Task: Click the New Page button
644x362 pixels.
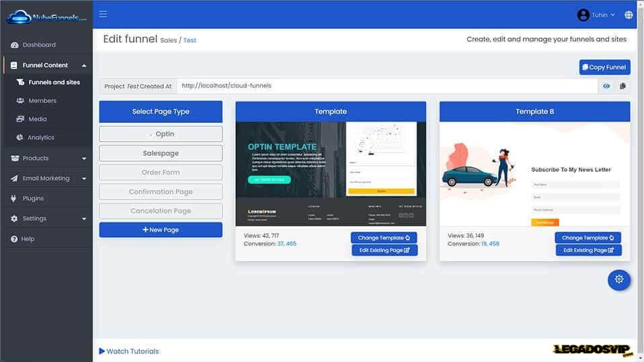Action: [161, 230]
